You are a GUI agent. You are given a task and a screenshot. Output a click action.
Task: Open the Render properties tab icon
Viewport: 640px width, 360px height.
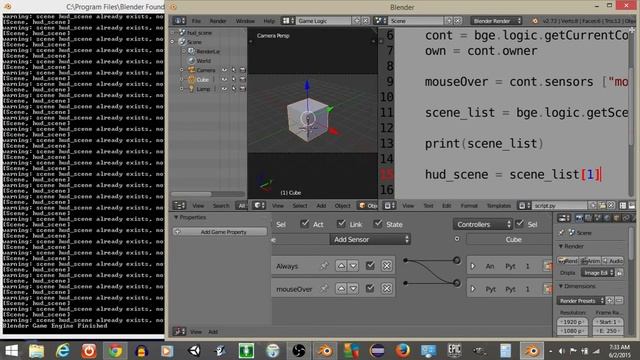(579, 218)
